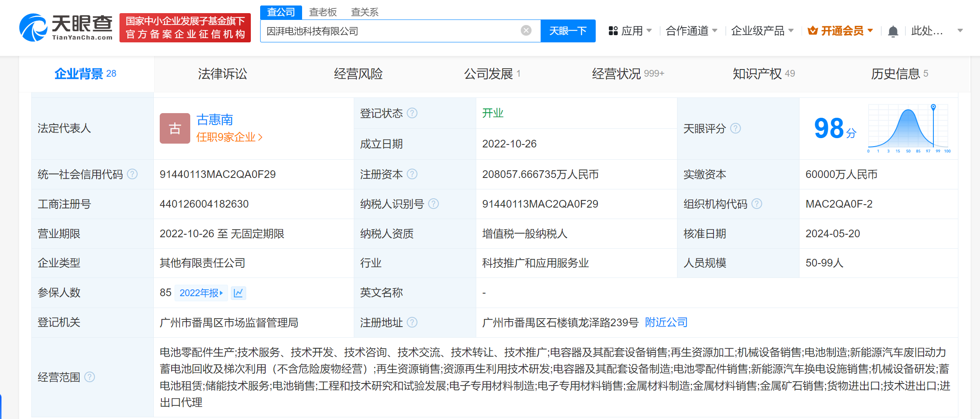Click help icon beside 天眼评分
This screenshot has width=980, height=419.
coord(736,128)
